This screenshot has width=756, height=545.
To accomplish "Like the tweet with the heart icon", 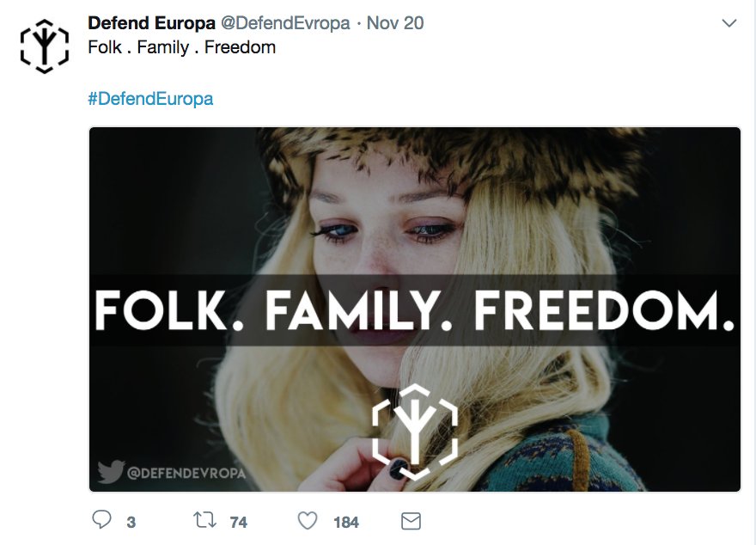I will [x=308, y=521].
